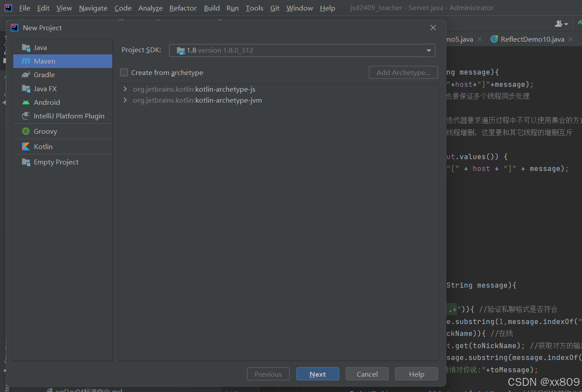
Task: Expand kotlin-archetype-jvm node
Action: (126, 100)
